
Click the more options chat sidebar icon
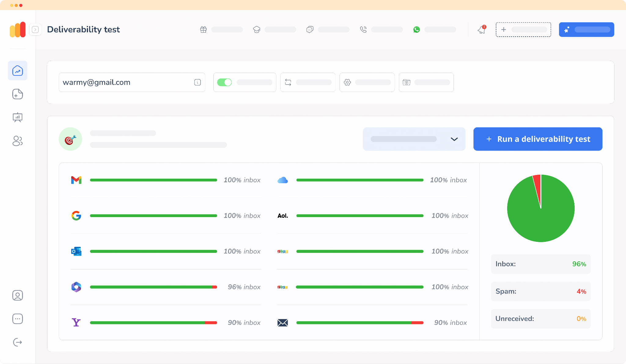click(17, 319)
